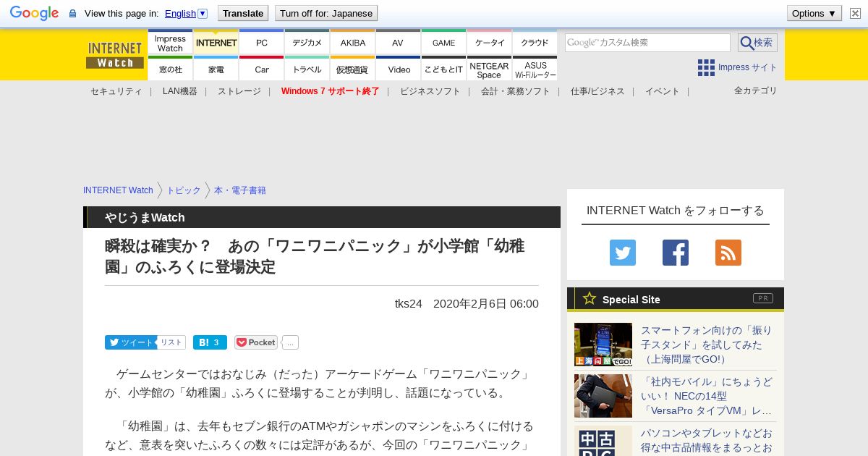Screen dimensions: 868x456
Task: Click the secure lock icon
Action: click(72, 14)
